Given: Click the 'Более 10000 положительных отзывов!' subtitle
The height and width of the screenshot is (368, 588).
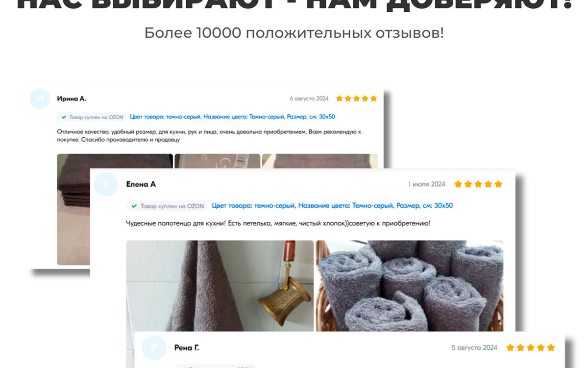Looking at the screenshot, I should pyautogui.click(x=294, y=33).
